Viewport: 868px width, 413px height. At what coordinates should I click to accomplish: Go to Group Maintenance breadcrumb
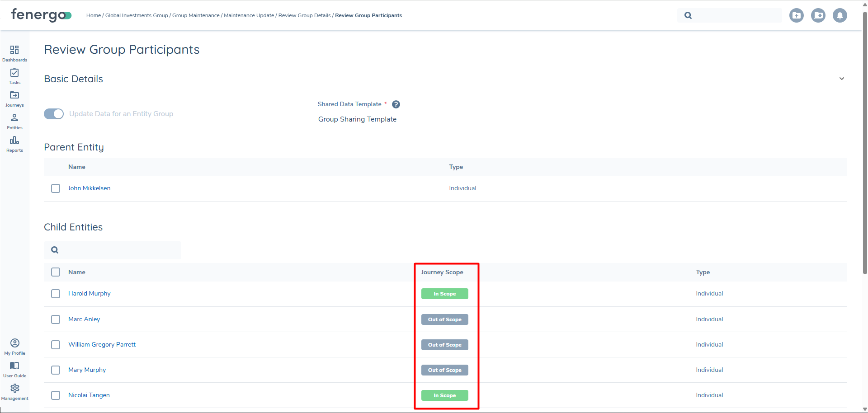tap(196, 15)
